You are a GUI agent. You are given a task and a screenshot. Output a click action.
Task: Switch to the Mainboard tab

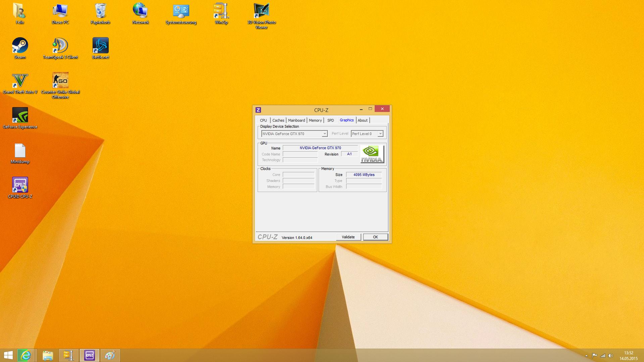point(296,120)
